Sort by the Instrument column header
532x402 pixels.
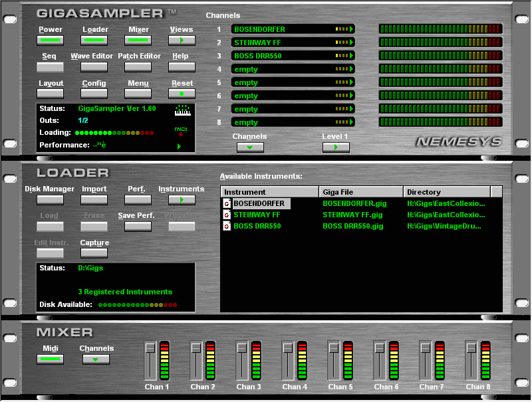(x=270, y=192)
